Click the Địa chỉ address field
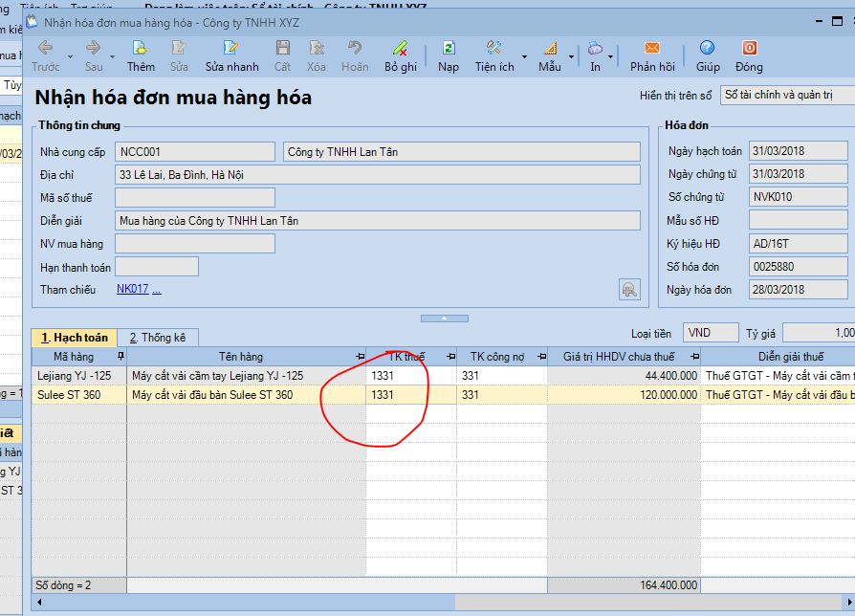 (x=378, y=174)
